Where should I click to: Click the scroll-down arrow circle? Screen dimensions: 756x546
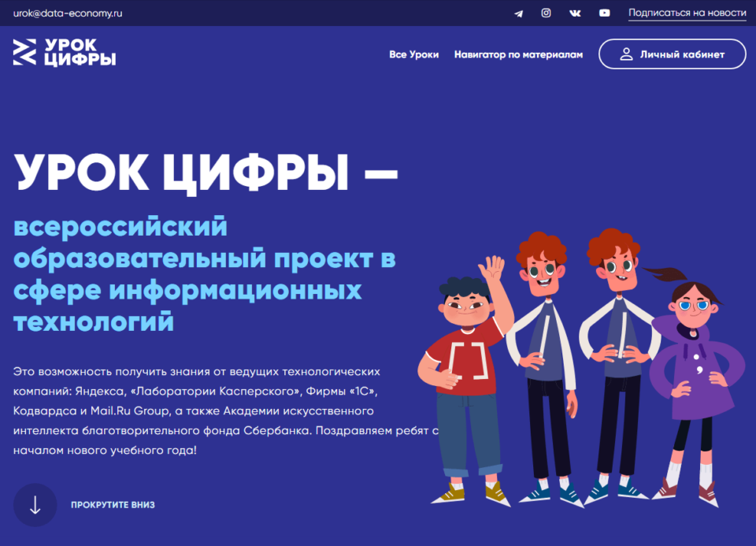(35, 505)
